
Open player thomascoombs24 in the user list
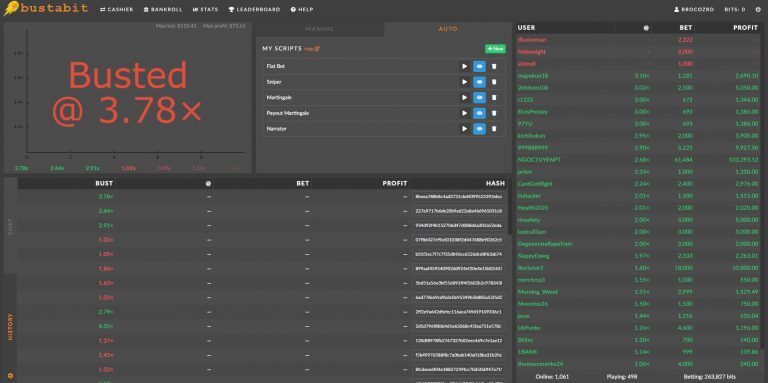541,364
